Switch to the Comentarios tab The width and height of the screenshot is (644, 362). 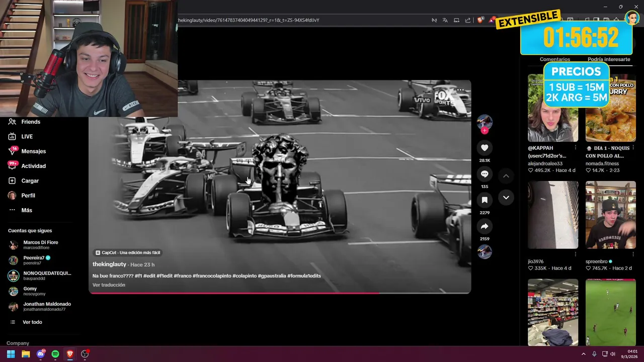click(x=555, y=59)
